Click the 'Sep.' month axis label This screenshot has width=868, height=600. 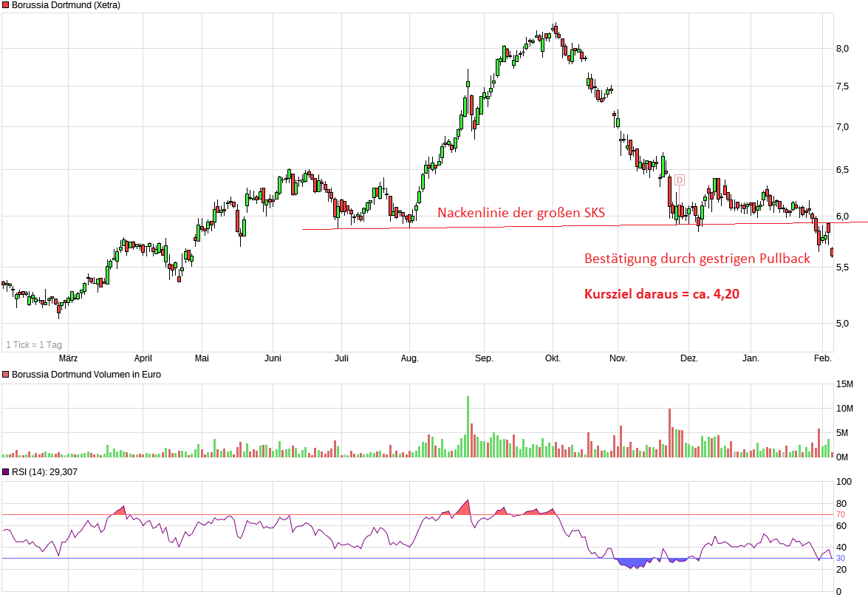pos(484,358)
